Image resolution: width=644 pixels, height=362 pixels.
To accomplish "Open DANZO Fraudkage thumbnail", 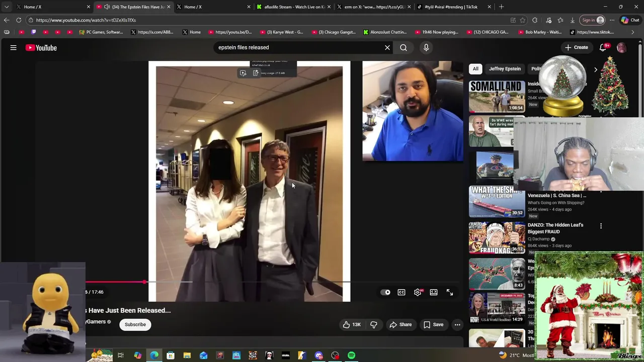I will [497, 238].
